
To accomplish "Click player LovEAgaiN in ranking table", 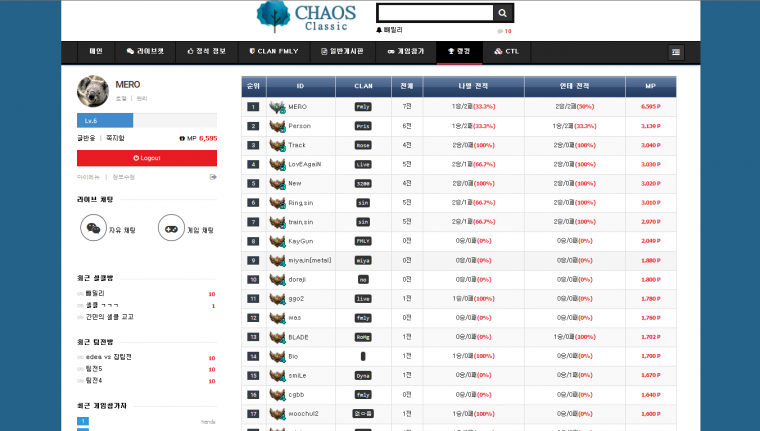I will (x=305, y=164).
